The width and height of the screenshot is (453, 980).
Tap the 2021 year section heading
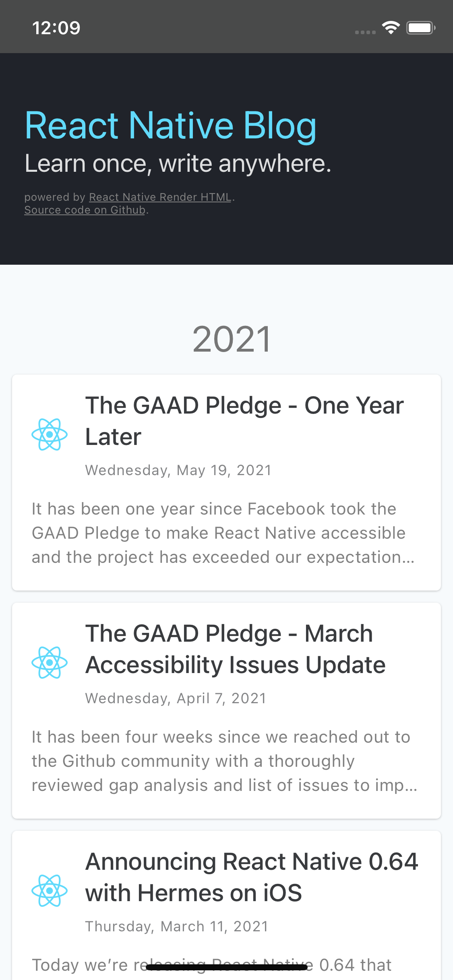point(232,340)
